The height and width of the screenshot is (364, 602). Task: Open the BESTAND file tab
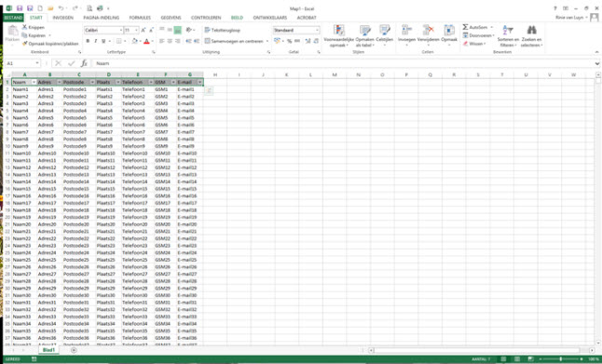point(13,18)
